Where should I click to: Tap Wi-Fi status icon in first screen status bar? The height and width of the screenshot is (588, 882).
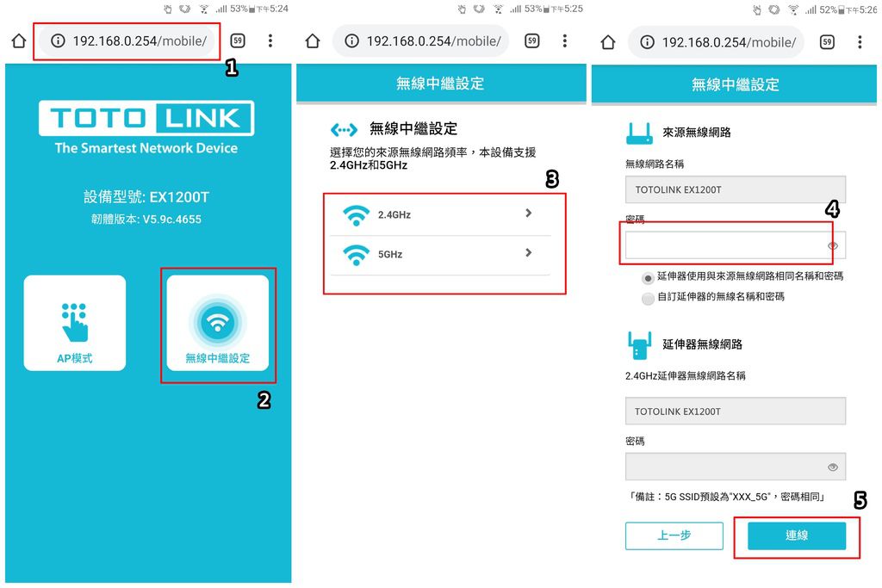pos(204,9)
